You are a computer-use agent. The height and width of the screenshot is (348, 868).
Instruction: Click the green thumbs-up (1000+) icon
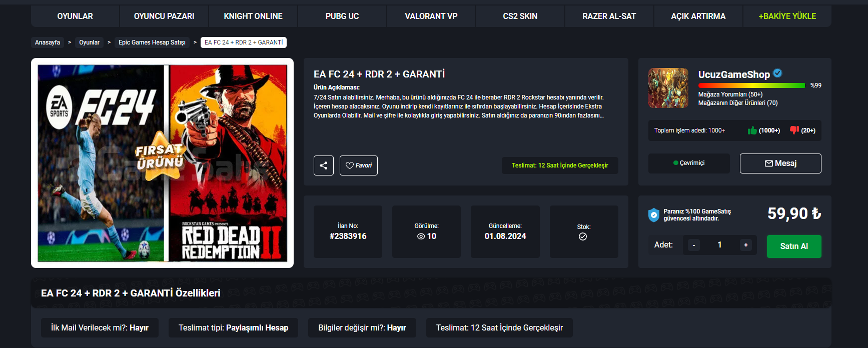752,130
